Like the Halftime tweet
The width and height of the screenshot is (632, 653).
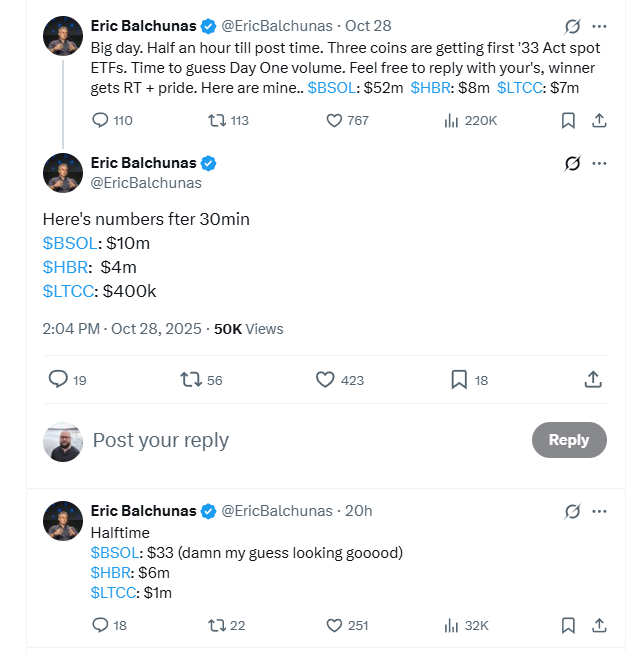pyautogui.click(x=336, y=625)
